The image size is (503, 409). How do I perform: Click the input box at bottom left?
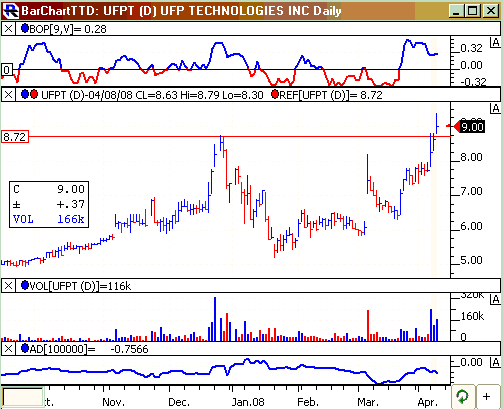tap(23, 397)
